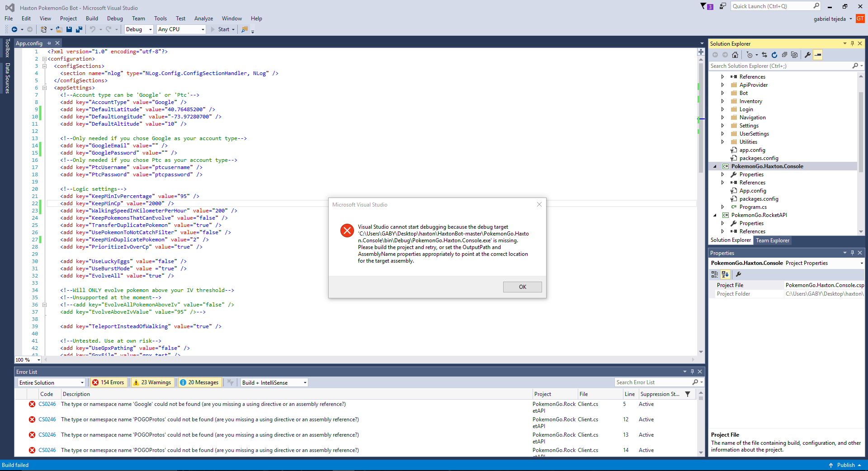Click the Error List column filter funnel
Screen dimensions: 868x471
688,394
